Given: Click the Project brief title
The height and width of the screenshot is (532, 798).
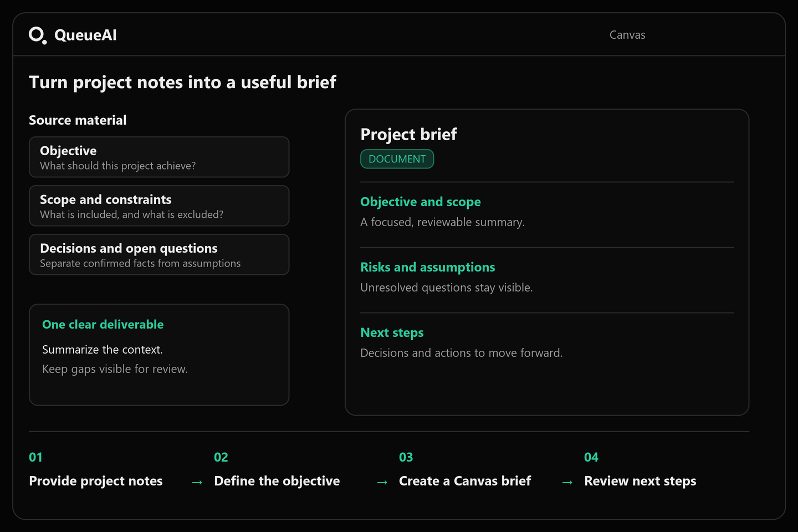Looking at the screenshot, I should point(408,134).
